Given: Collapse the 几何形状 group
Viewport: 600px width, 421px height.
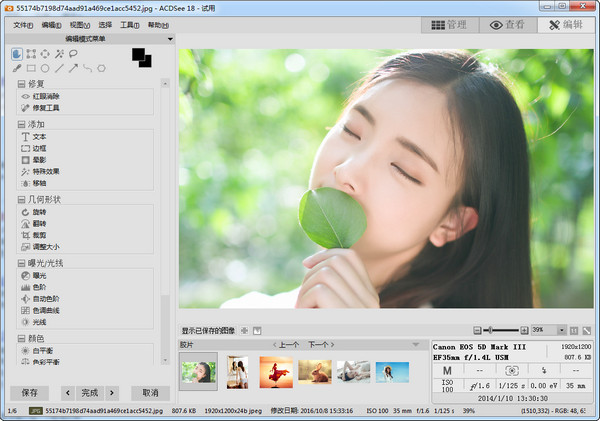Looking at the screenshot, I should [x=22, y=199].
